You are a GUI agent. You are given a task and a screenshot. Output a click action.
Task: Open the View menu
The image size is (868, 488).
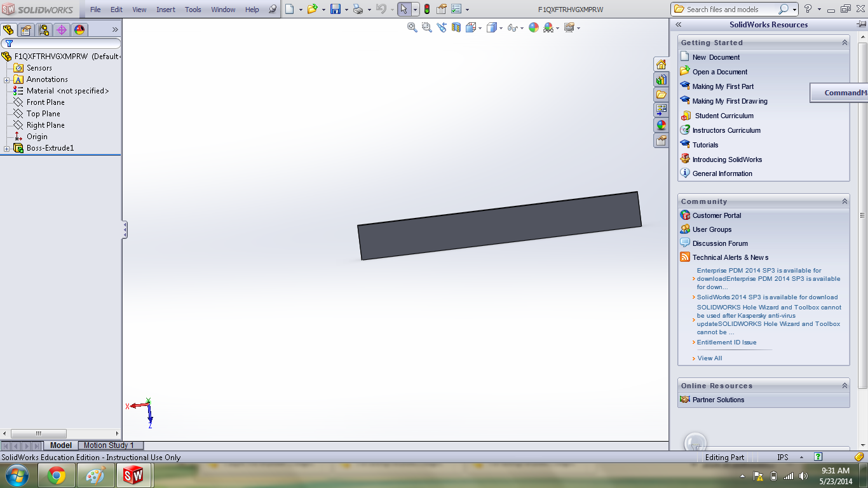[139, 10]
